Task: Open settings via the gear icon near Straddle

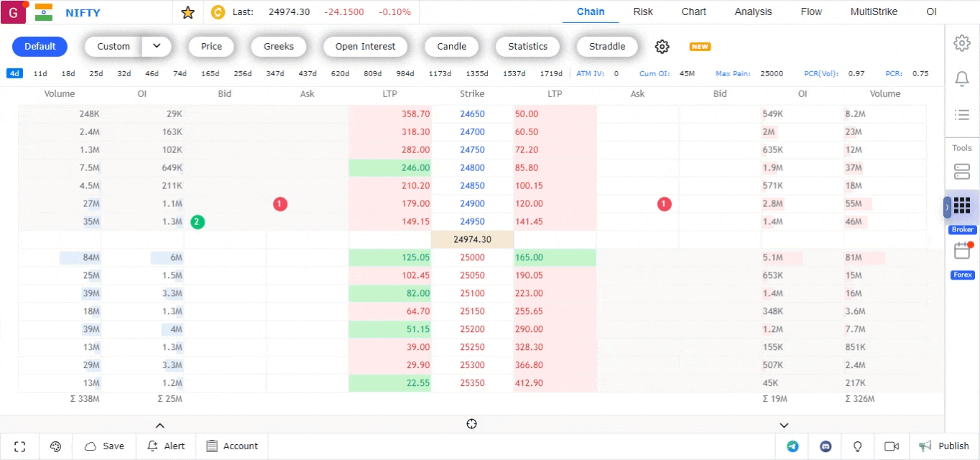Action: tap(661, 46)
